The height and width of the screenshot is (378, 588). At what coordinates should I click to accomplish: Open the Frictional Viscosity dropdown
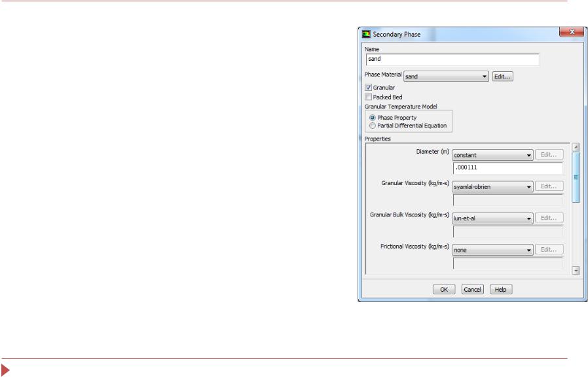[x=492, y=250]
